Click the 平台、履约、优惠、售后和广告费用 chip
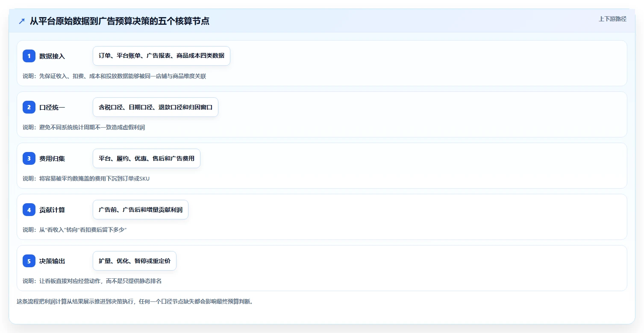Screen dimensions: 644x333 147,158
